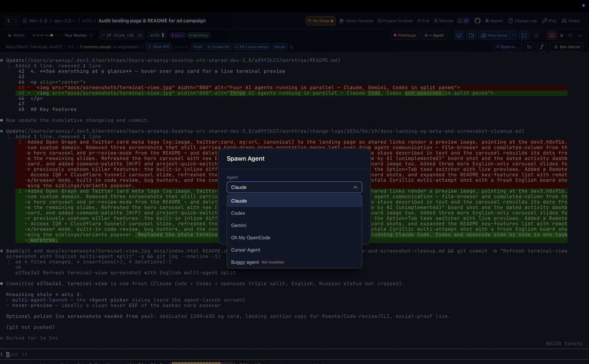The image size is (589, 364).
Task: Click the 'with' test-tube button
Action: [x=158, y=35]
